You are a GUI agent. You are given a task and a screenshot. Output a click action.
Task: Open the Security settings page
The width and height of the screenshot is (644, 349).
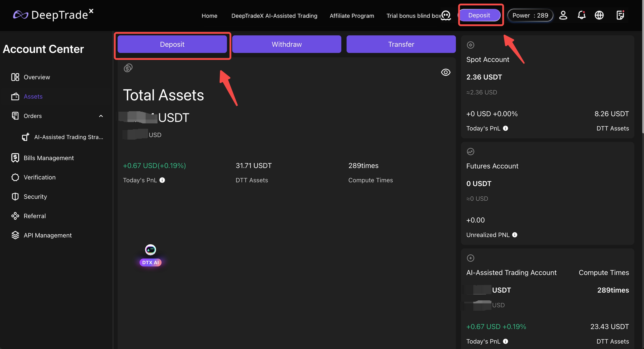coord(35,197)
